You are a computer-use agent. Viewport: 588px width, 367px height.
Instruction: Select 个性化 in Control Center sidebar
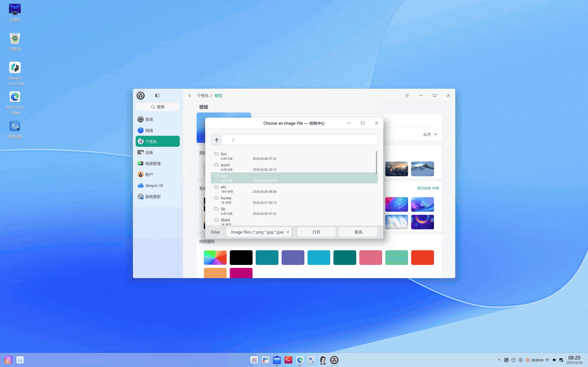(x=158, y=141)
